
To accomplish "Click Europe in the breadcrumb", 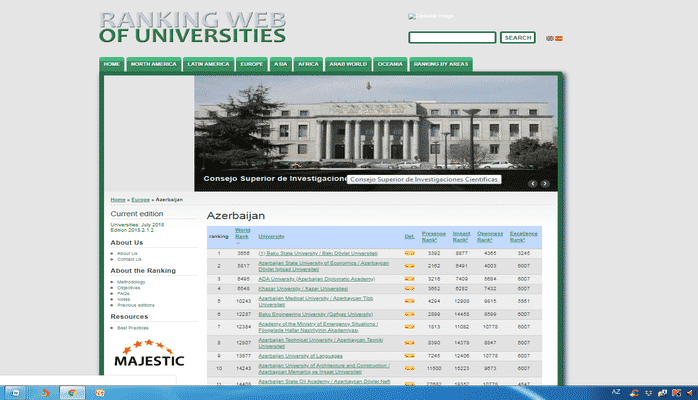I will click(x=140, y=200).
